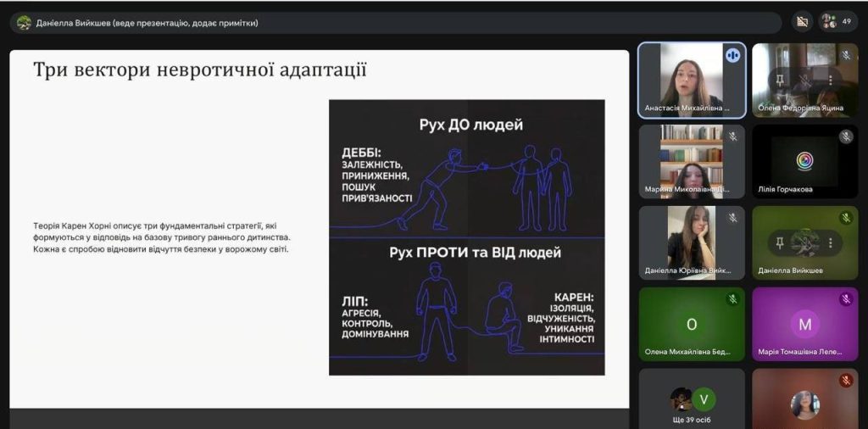Click Лілія Горчакова's colorful circle avatar

tap(804, 160)
